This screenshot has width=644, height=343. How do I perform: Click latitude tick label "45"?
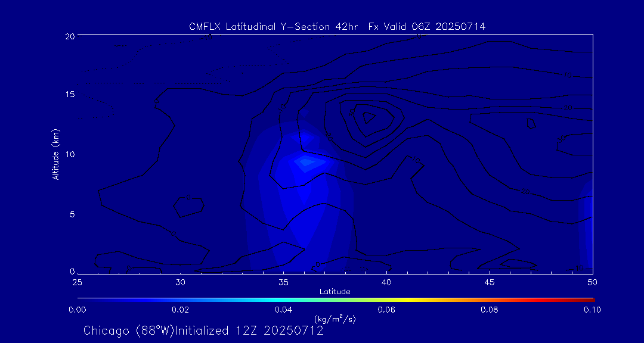click(x=490, y=283)
